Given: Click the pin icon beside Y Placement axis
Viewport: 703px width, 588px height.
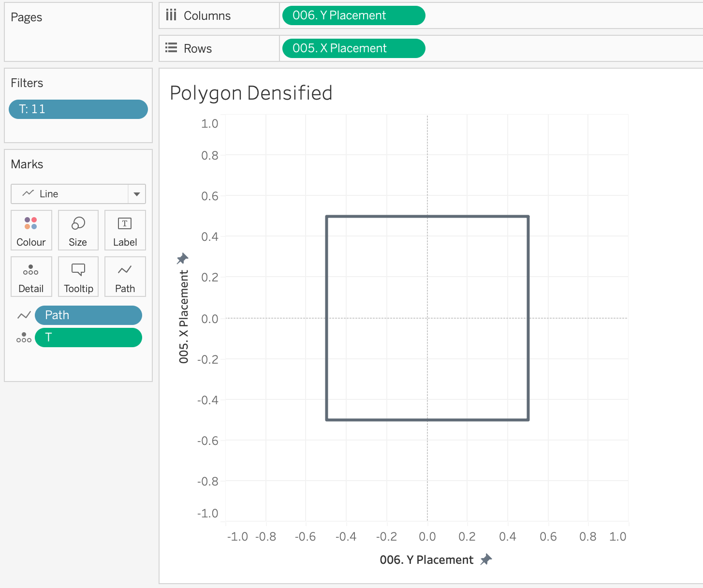Looking at the screenshot, I should click(486, 559).
